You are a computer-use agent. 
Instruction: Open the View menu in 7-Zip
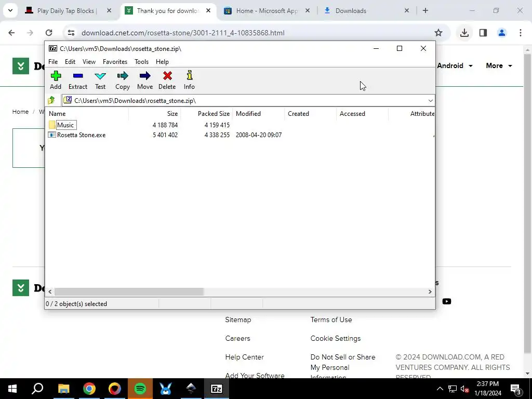[89, 62]
